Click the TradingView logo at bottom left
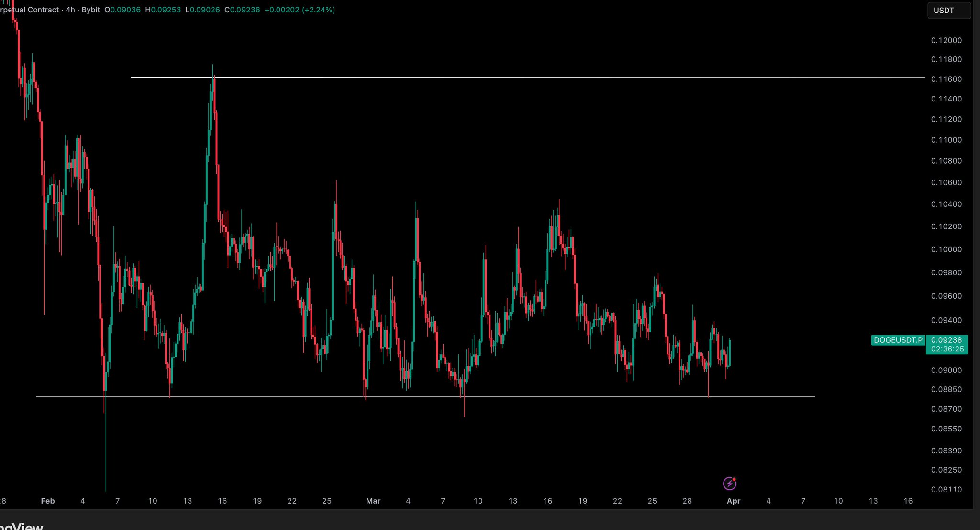The width and height of the screenshot is (980, 530). [x=22, y=526]
